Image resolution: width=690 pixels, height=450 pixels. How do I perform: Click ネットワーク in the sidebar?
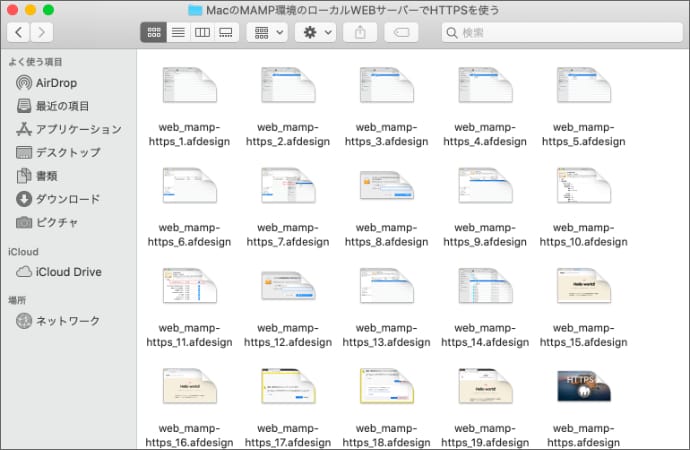tap(68, 321)
